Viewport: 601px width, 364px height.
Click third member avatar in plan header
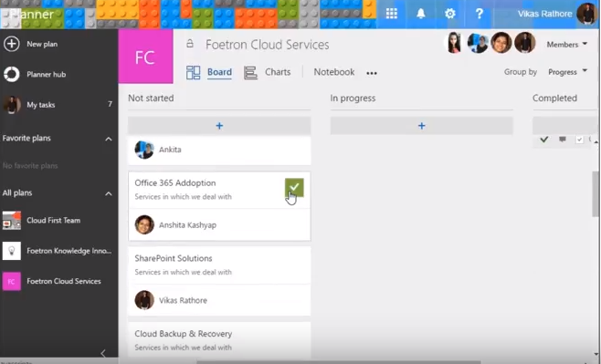tap(501, 43)
